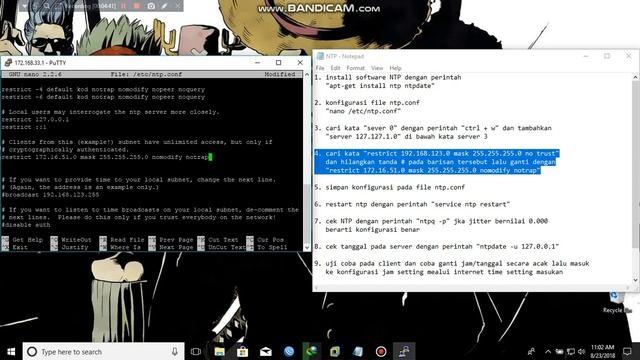
Task: Activate the Bandicam pencil drawing tool
Action: click(x=164, y=6)
